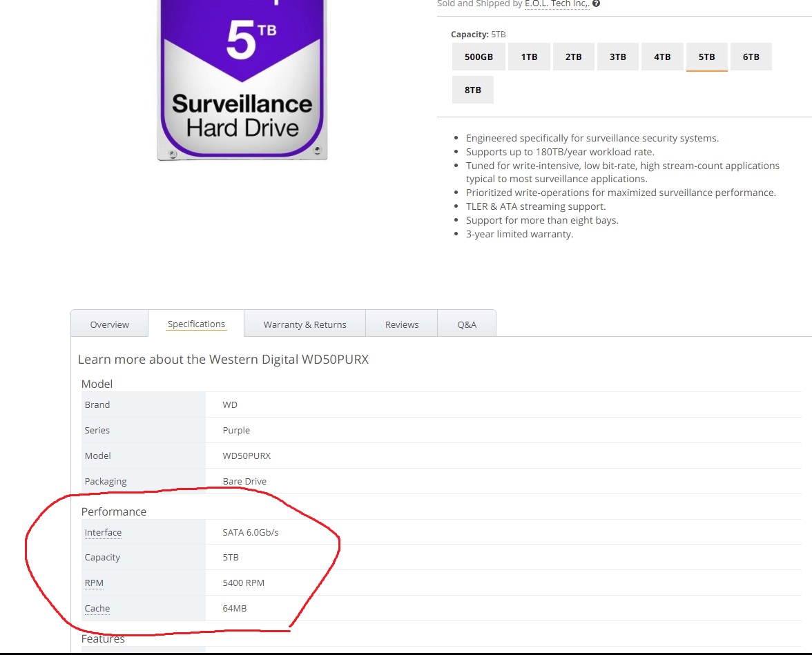812x655 pixels.
Task: Choose the 2TB capacity option
Action: click(x=573, y=57)
